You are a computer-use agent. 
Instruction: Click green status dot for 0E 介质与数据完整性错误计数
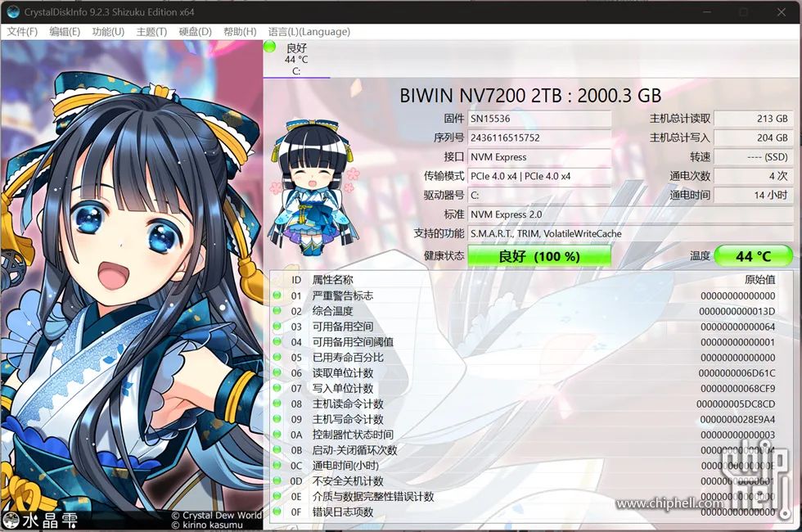click(x=277, y=496)
